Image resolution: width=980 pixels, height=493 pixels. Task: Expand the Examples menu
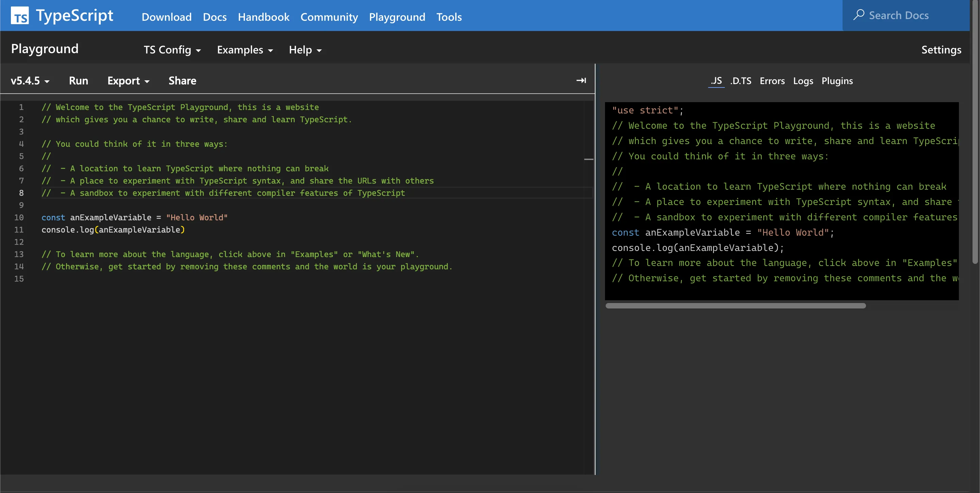(x=245, y=50)
